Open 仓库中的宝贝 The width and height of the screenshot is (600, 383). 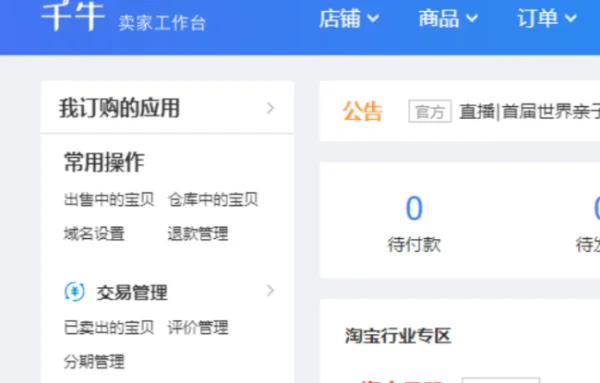213,199
